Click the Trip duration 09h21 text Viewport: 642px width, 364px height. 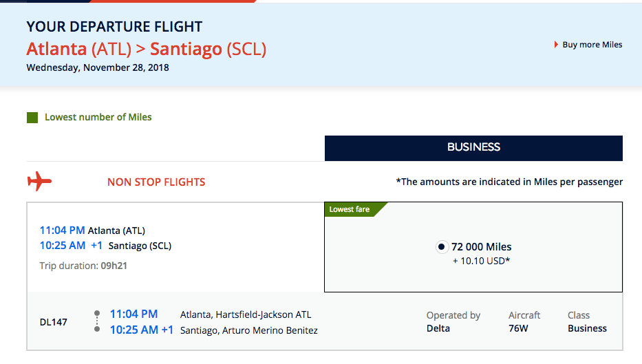point(83,266)
